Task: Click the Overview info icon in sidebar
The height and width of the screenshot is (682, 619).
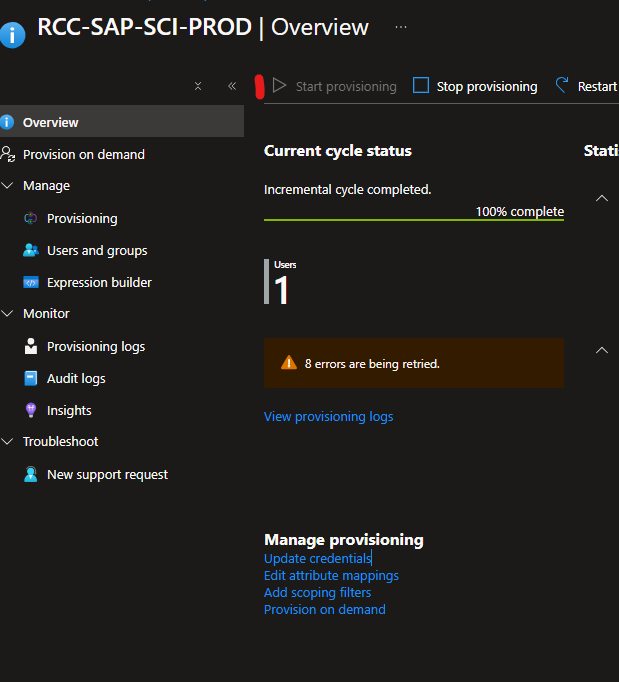Action: click(7, 122)
